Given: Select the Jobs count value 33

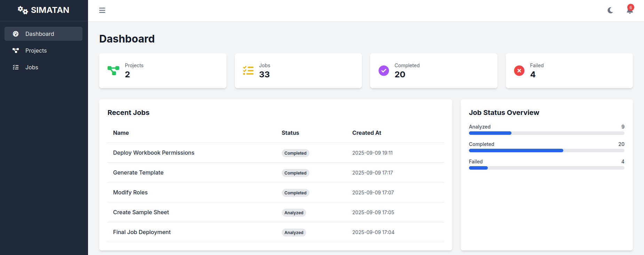Looking at the screenshot, I should (264, 75).
